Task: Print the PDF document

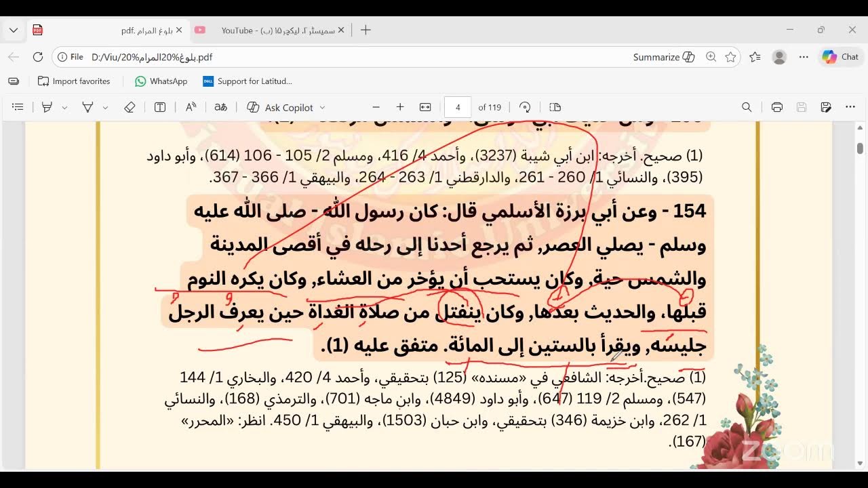Action: pos(777,107)
